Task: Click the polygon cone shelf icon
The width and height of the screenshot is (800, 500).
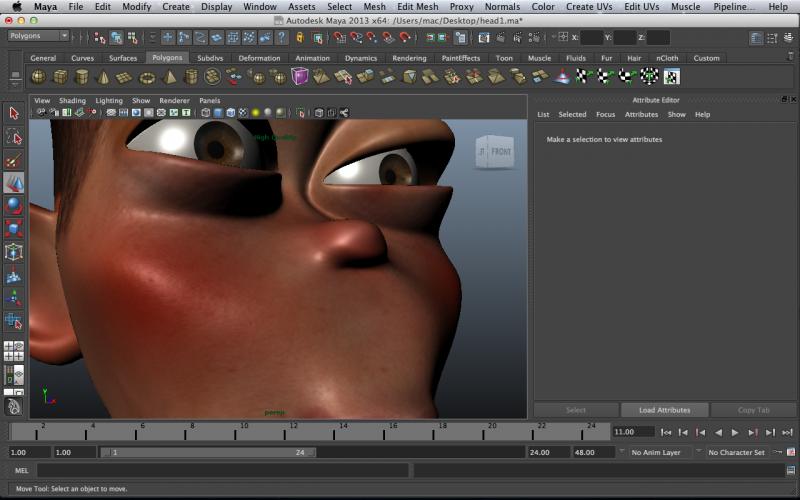Action: (104, 77)
